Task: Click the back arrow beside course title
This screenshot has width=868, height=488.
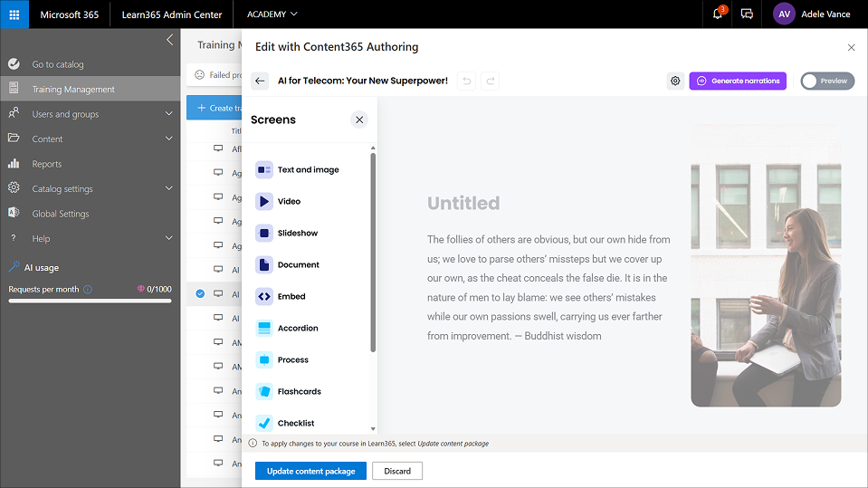Action: pyautogui.click(x=260, y=81)
